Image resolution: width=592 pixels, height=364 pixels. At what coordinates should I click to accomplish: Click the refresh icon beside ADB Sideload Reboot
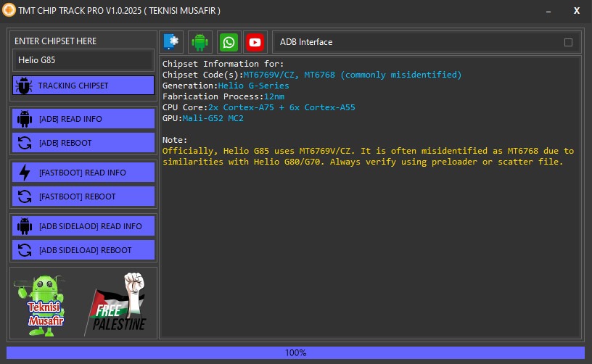click(x=25, y=250)
